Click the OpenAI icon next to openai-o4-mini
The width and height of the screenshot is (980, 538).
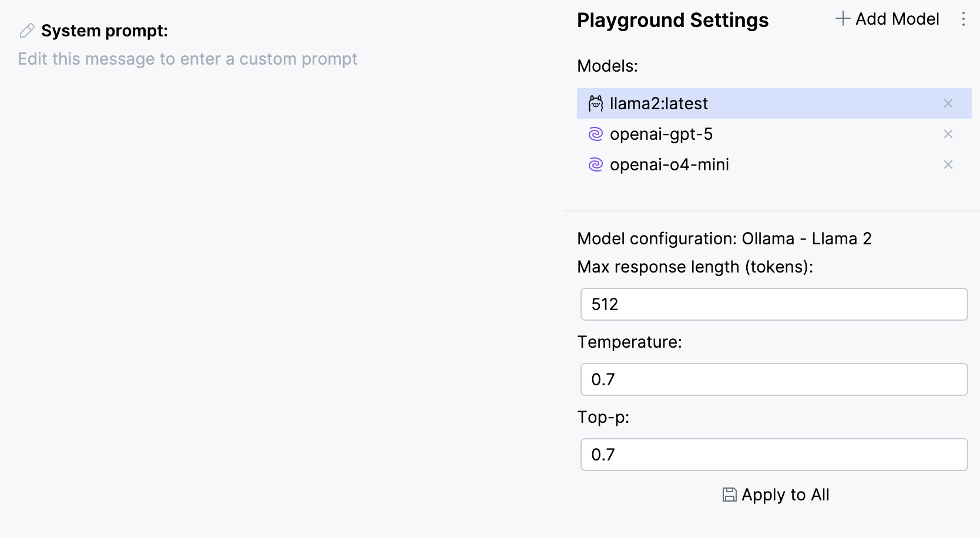pyautogui.click(x=596, y=164)
